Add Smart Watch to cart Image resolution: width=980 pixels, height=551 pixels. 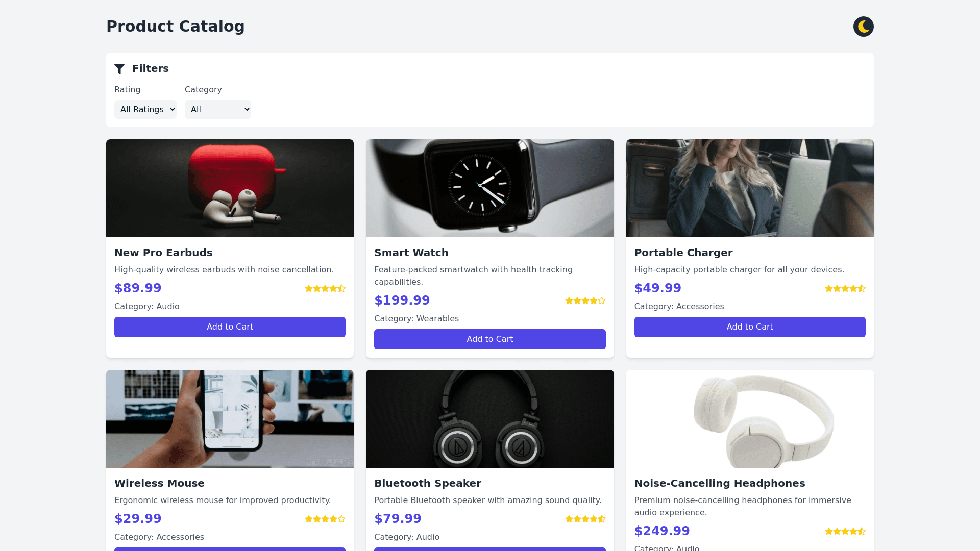(489, 339)
